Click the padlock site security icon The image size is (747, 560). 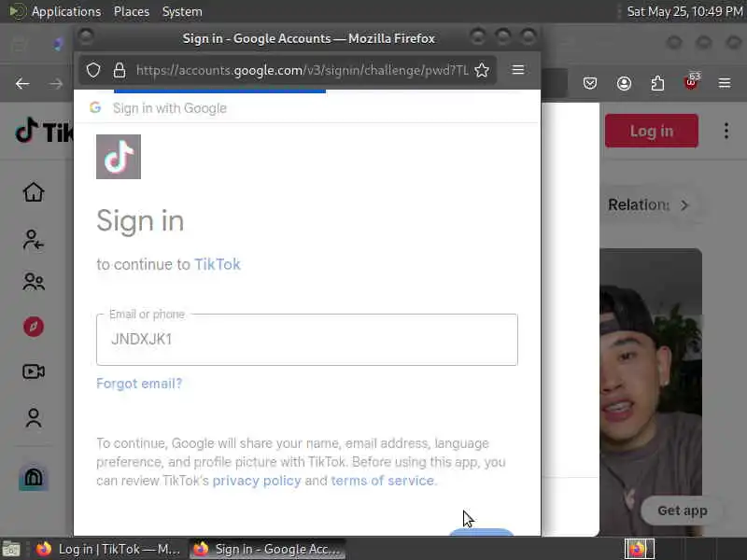coord(120,70)
